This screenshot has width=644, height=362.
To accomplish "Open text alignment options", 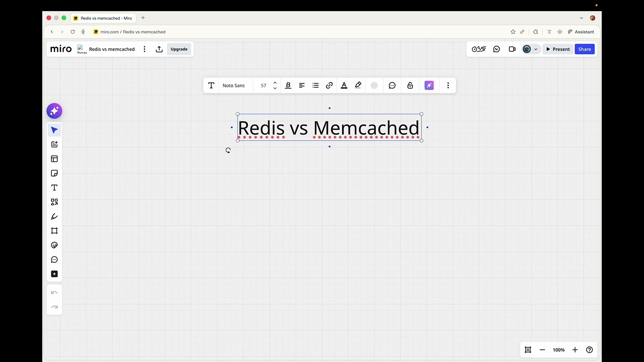I will [x=302, y=85].
